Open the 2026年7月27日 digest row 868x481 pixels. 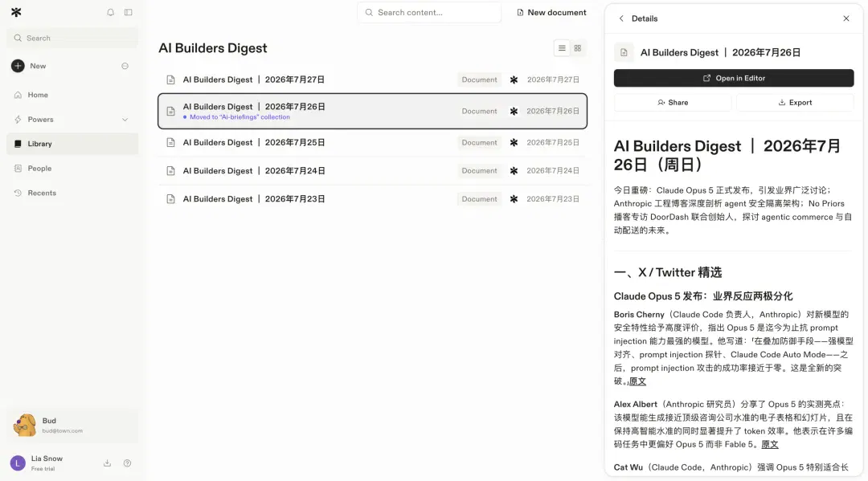click(373, 79)
